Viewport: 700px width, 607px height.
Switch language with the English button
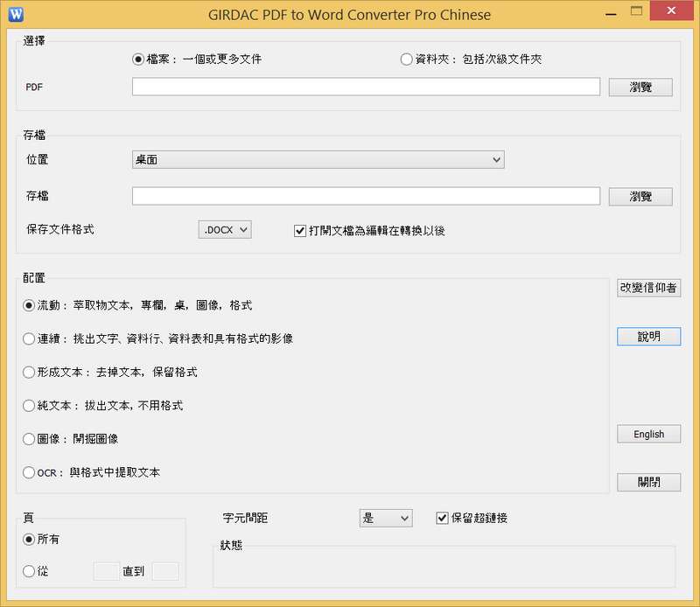point(648,434)
